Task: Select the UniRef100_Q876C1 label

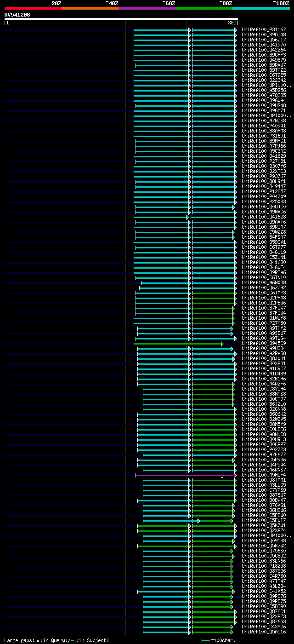Action: tap(264, 611)
